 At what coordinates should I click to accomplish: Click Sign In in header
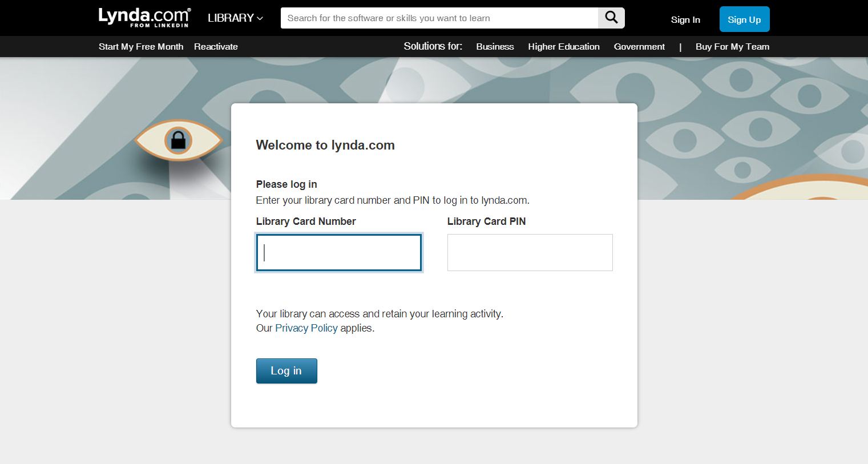coord(685,19)
